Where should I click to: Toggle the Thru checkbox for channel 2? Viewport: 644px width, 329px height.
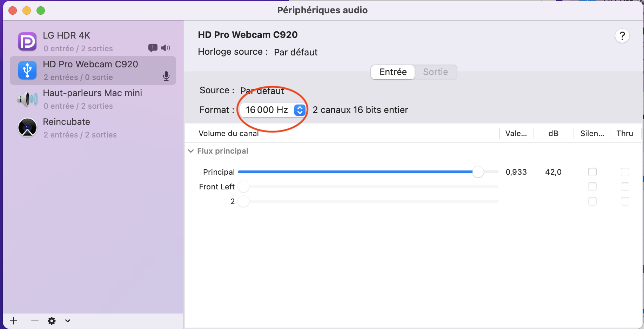[x=625, y=201]
